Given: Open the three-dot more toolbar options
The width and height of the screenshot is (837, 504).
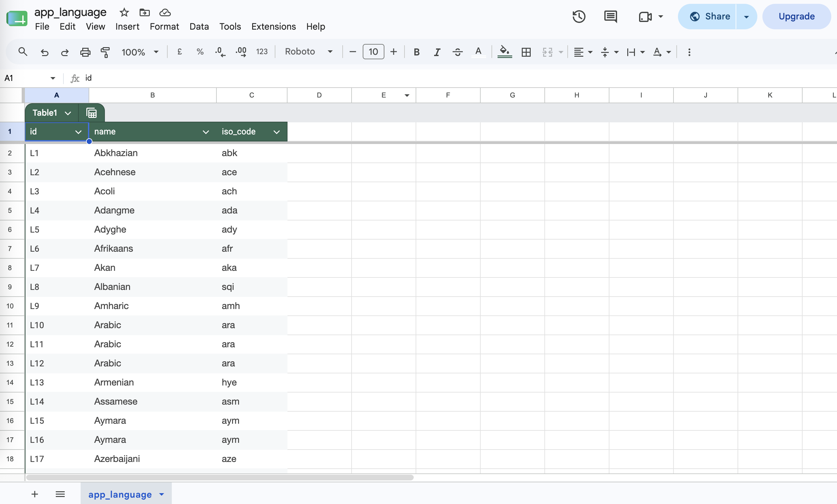Looking at the screenshot, I should pyautogui.click(x=689, y=52).
